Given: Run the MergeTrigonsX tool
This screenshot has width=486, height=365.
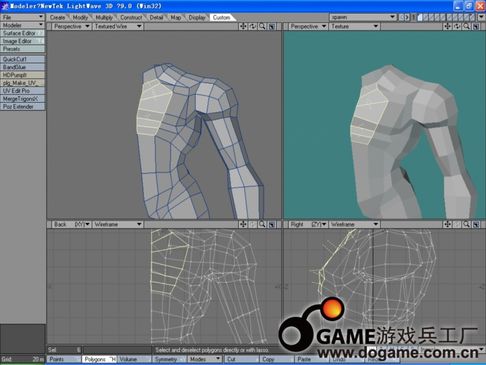Looking at the screenshot, I should point(22,99).
